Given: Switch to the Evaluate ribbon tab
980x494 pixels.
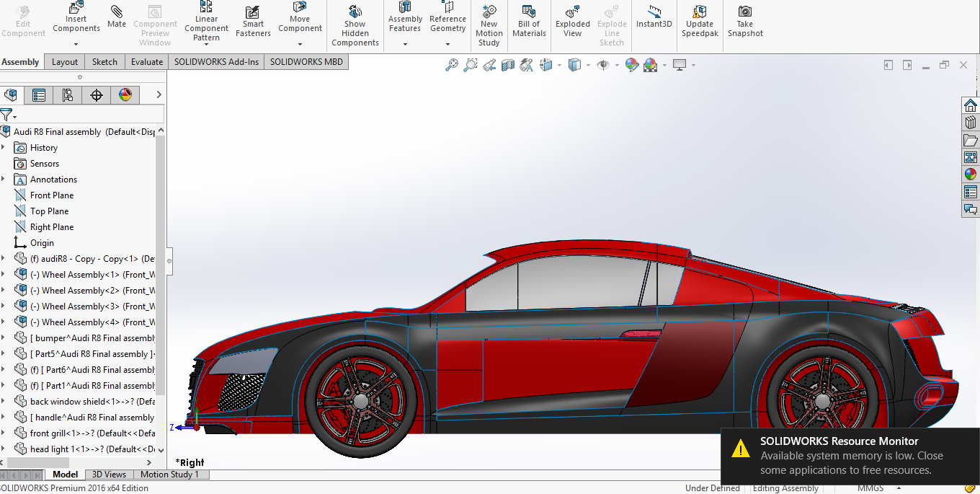Looking at the screenshot, I should point(146,61).
